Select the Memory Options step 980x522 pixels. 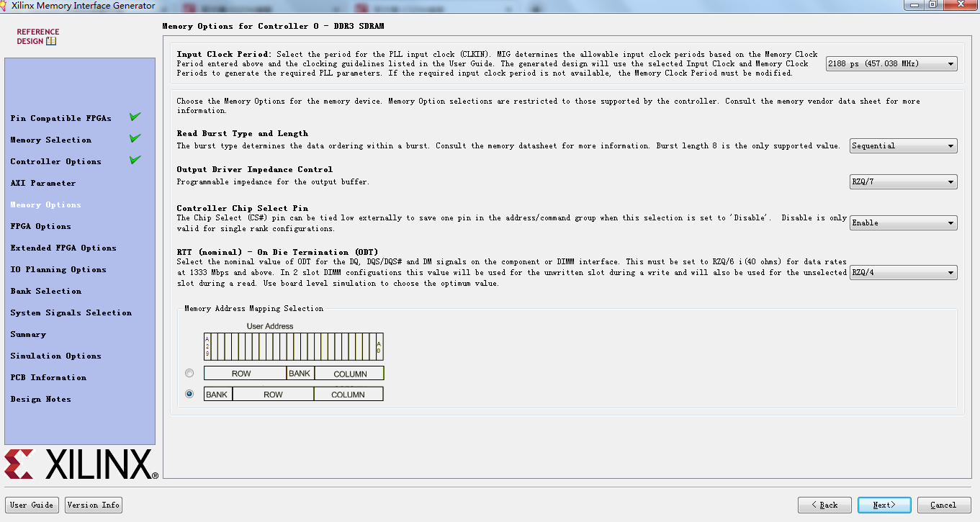46,204
